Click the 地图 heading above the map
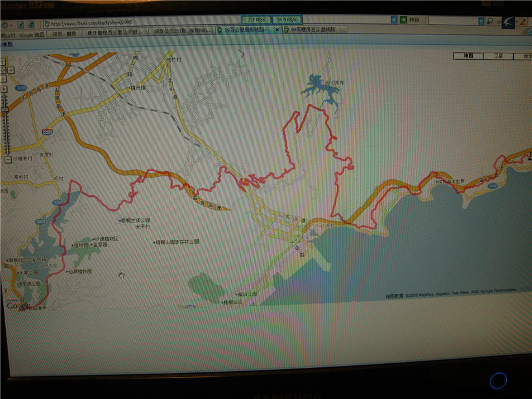 pos(6,44)
